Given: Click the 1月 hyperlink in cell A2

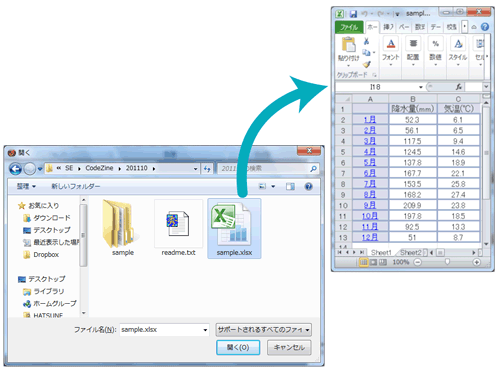Looking at the screenshot, I should [x=370, y=120].
